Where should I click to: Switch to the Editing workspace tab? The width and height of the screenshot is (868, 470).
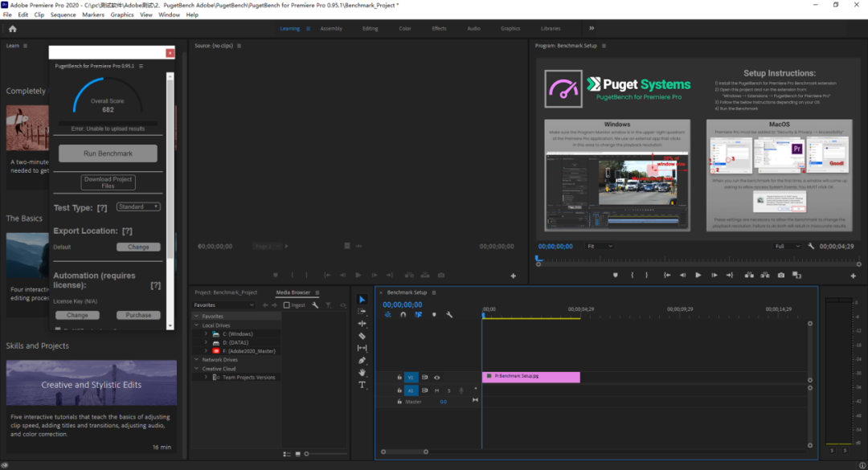(371, 28)
